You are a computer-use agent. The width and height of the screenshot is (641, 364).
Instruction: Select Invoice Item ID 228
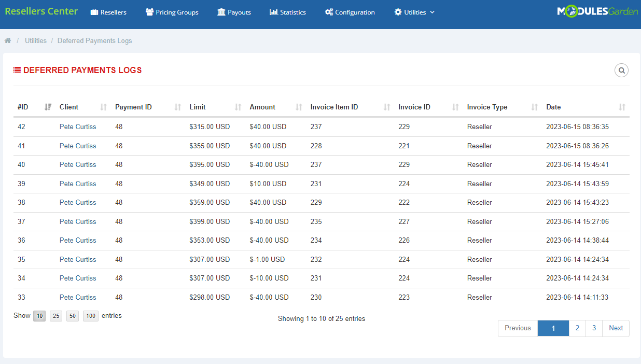(x=316, y=146)
